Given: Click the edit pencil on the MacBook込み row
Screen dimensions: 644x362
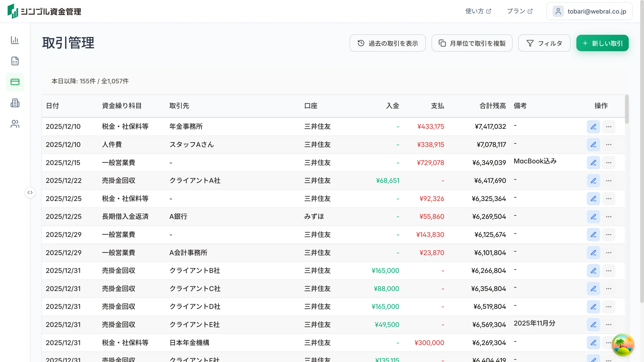Looking at the screenshot, I should pyautogui.click(x=593, y=162).
